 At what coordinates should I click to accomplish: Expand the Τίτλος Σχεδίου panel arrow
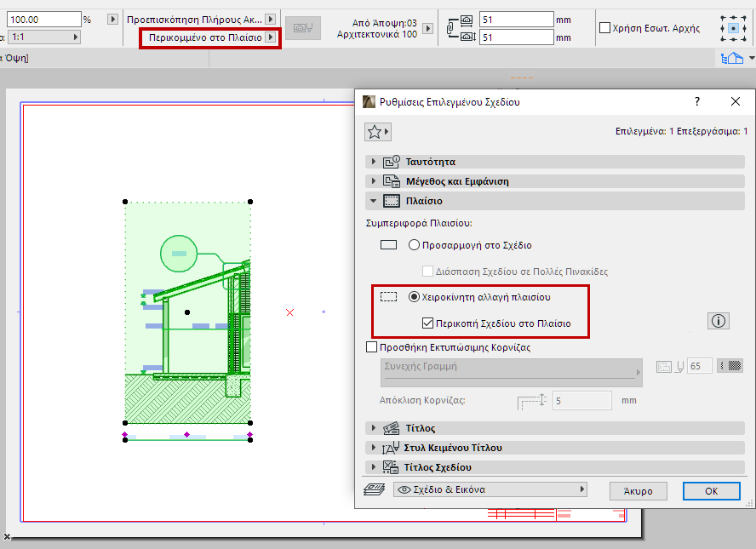coord(374,467)
